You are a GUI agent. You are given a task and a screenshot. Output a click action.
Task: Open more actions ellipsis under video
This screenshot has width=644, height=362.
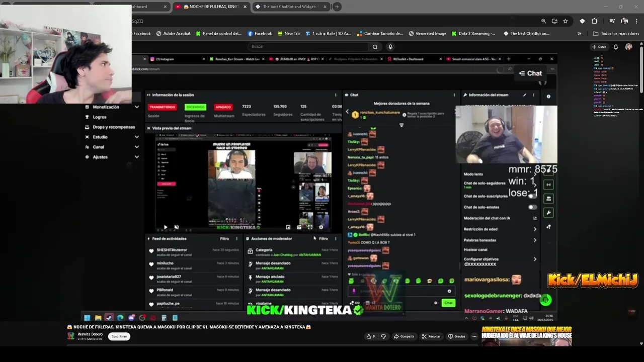[474, 336]
